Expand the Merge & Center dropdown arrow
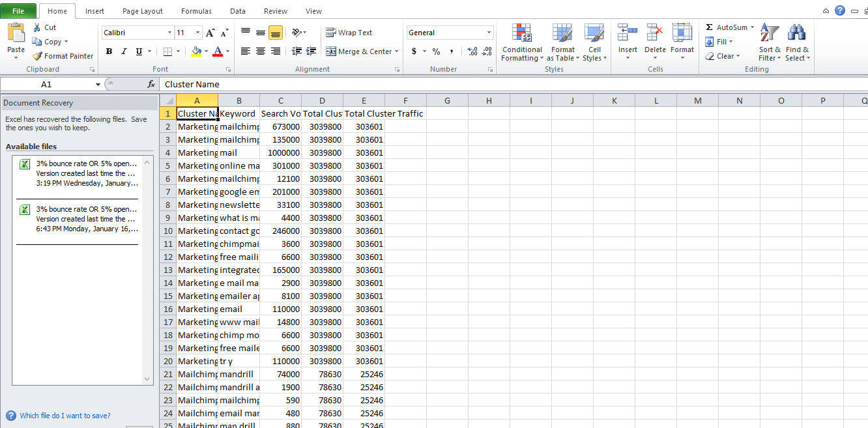This screenshot has width=868, height=428. [x=398, y=51]
